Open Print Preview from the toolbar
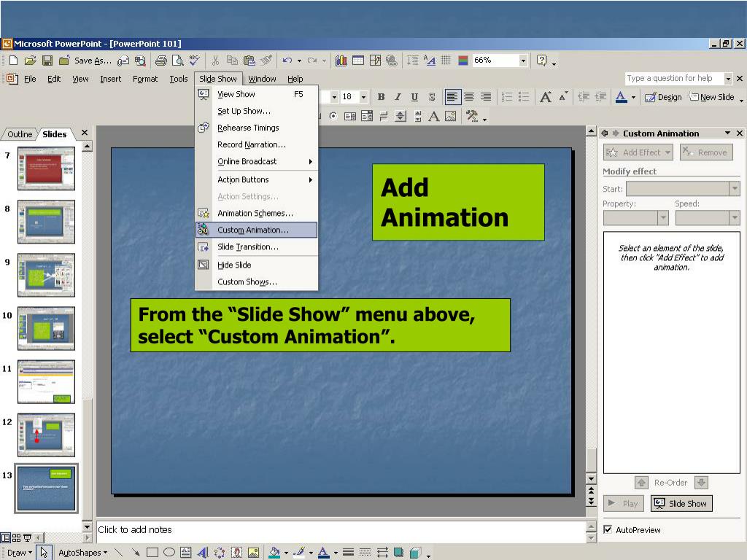The image size is (747, 560). pos(178,61)
